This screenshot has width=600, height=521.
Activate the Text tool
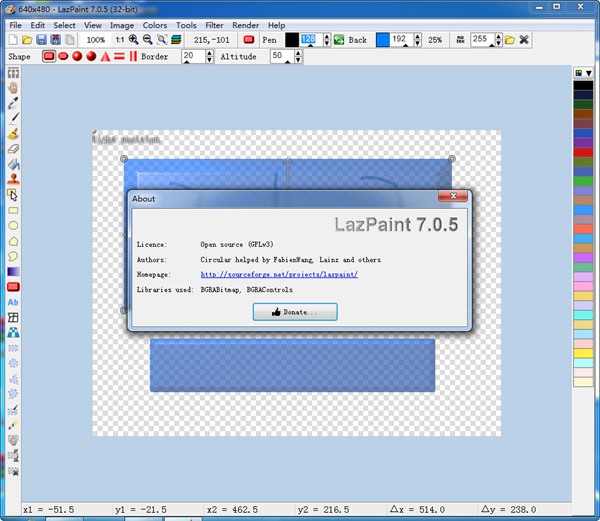coord(14,301)
